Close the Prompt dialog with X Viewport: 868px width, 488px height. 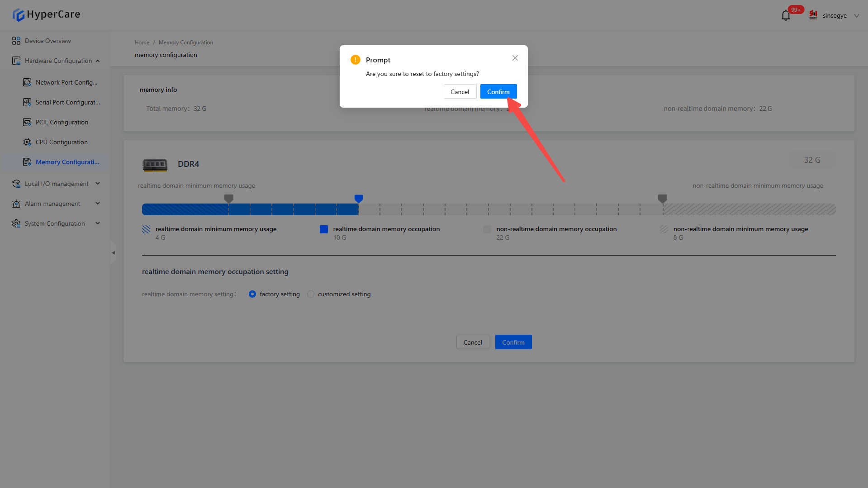[515, 58]
